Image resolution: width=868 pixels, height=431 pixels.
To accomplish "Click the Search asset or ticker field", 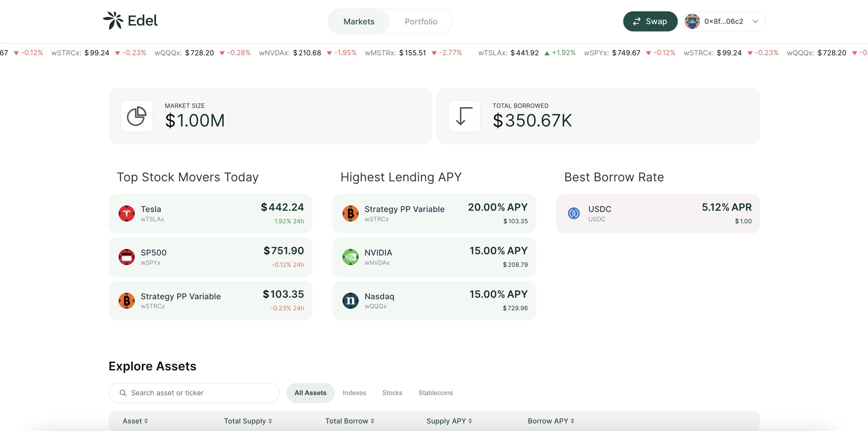I will point(194,393).
